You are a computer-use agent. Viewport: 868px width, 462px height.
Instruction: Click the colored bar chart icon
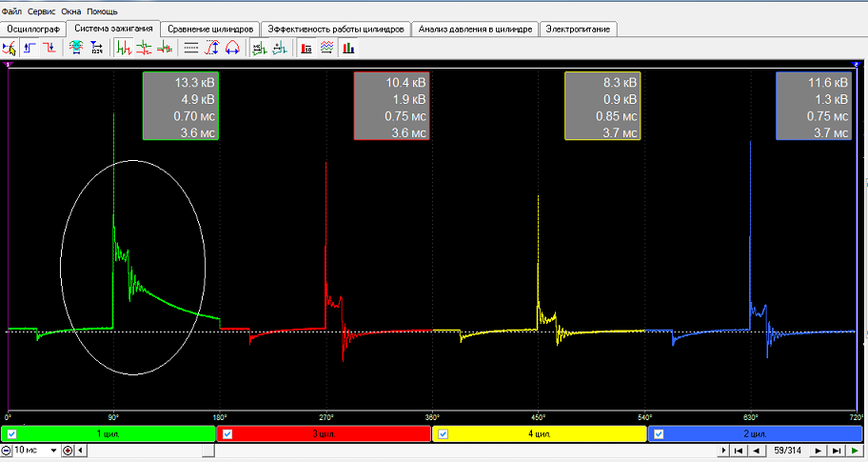coord(348,48)
